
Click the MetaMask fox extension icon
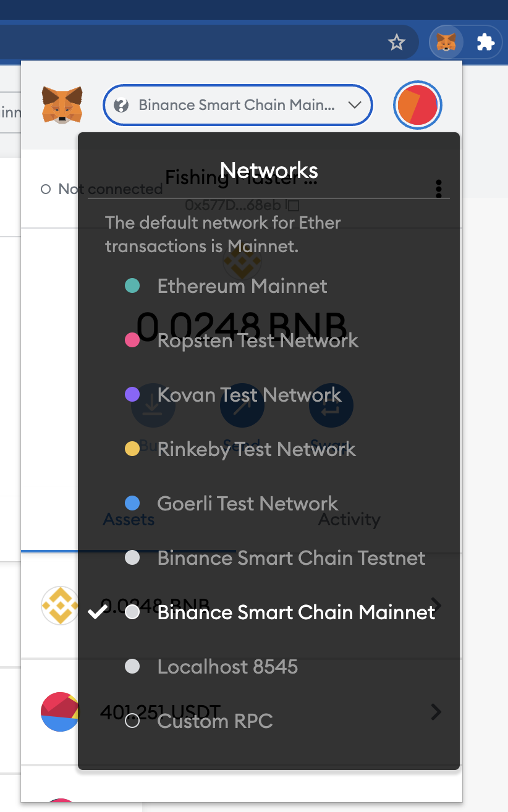[x=446, y=43]
